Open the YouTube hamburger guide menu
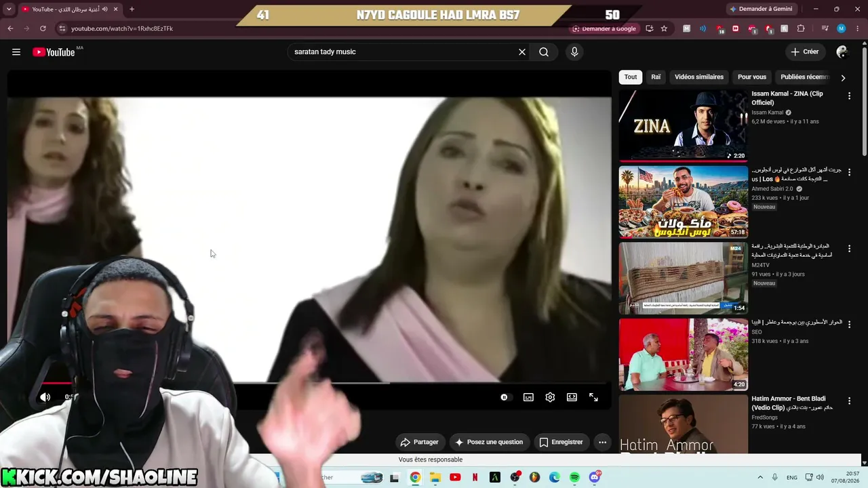Viewport: 868px width, 488px height. click(16, 52)
